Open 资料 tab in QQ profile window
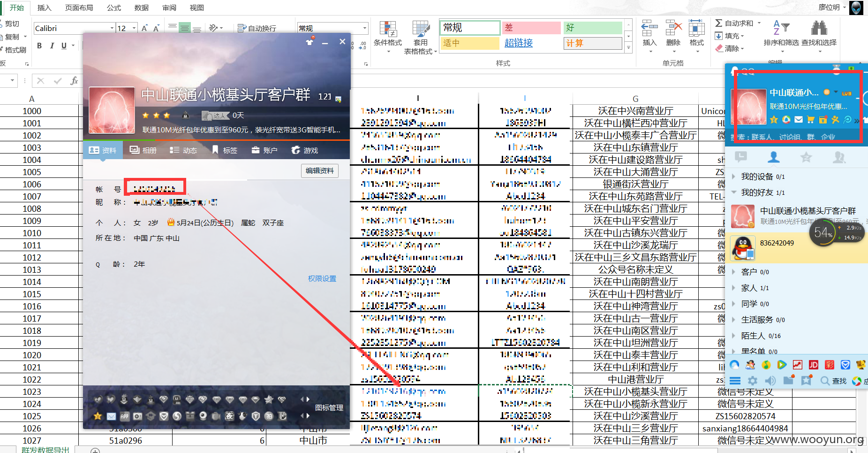 (x=103, y=150)
